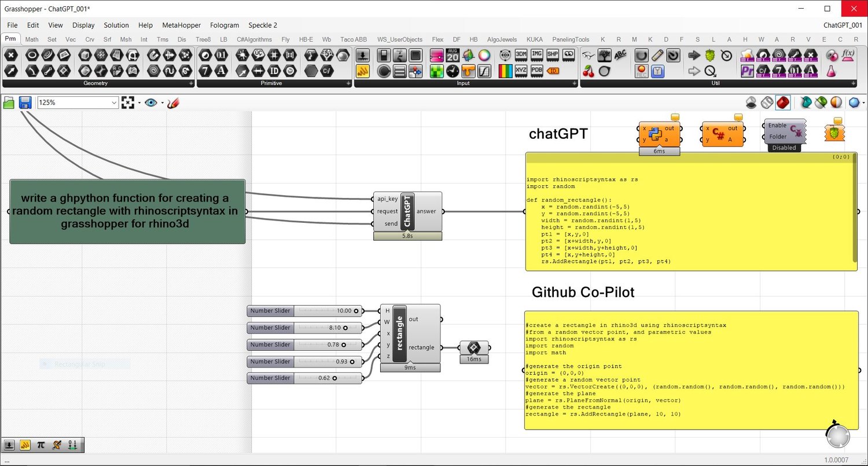Switch to wireframe preview cylinder mode
The image size is (868, 466).
767,102
